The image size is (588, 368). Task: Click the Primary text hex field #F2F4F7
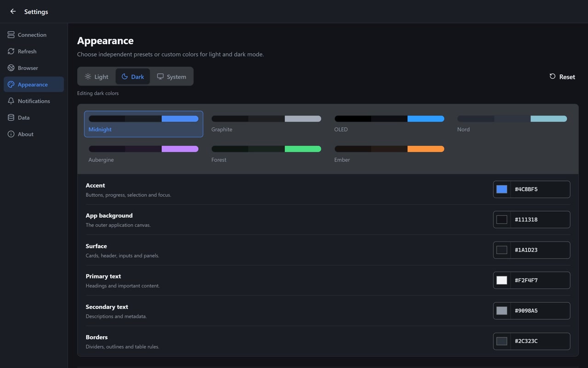click(540, 280)
